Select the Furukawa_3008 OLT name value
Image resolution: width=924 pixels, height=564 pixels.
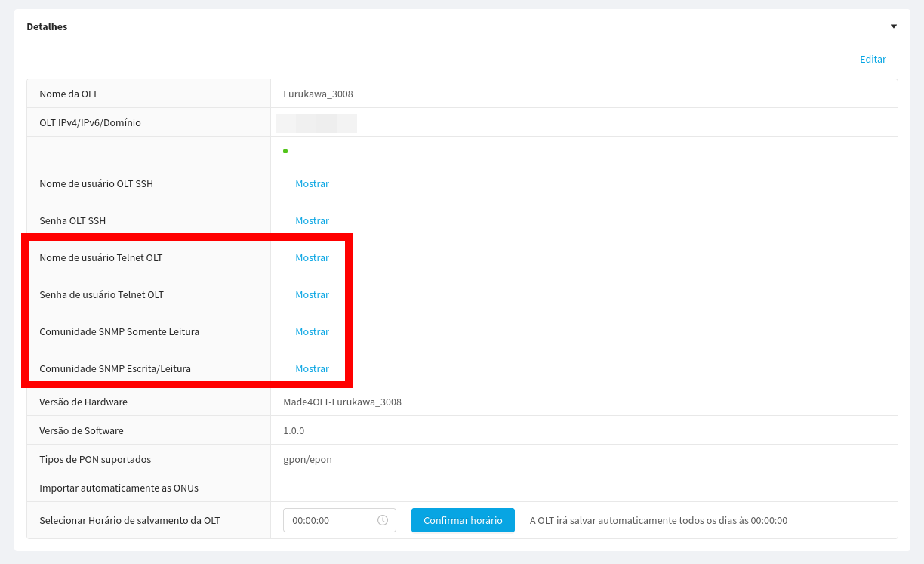(318, 94)
